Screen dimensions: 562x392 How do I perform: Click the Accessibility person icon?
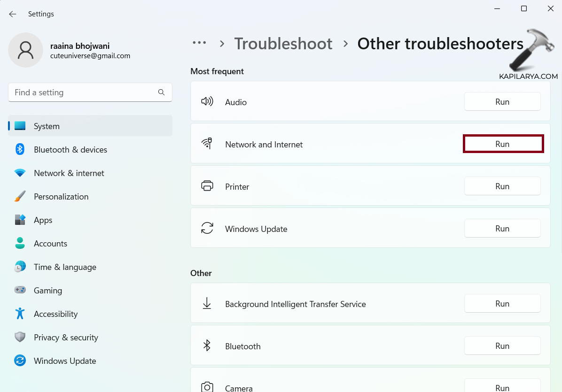(20, 314)
